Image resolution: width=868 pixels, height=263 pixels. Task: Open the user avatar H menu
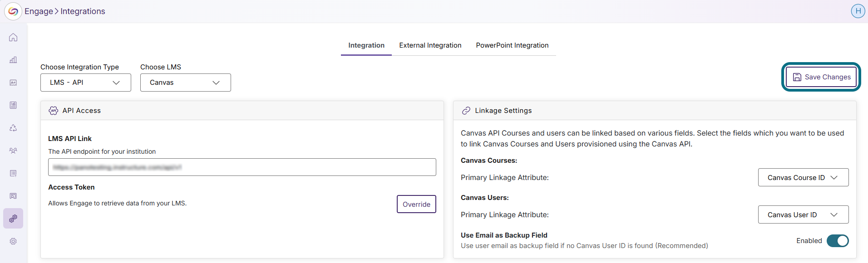[858, 11]
